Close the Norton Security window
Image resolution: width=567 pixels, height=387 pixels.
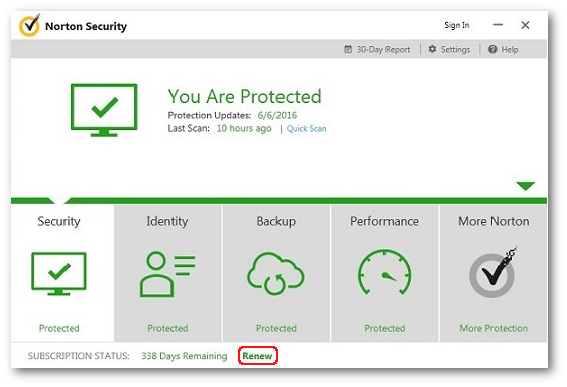pyautogui.click(x=525, y=25)
